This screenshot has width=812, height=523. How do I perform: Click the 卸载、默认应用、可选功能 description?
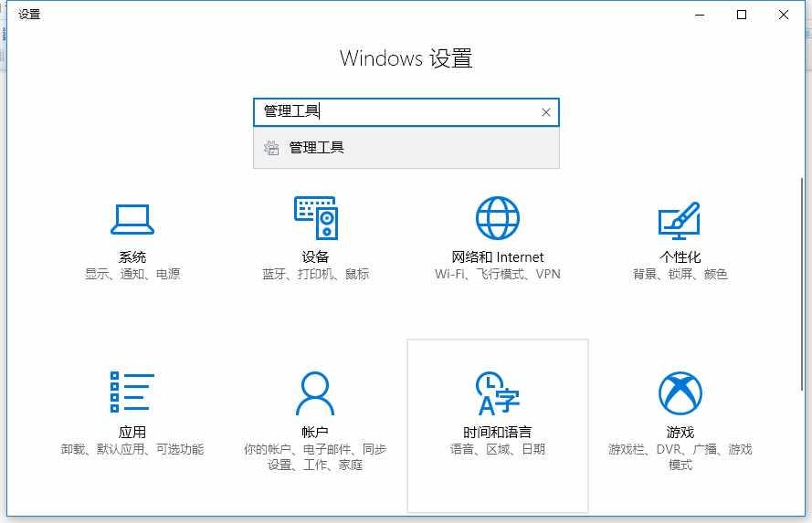pyautogui.click(x=132, y=449)
